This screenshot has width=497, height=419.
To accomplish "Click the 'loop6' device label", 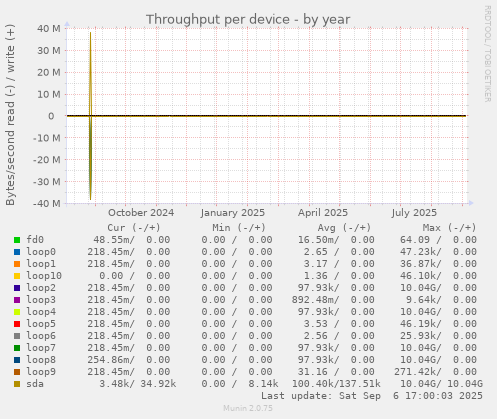I will [x=41, y=336].
